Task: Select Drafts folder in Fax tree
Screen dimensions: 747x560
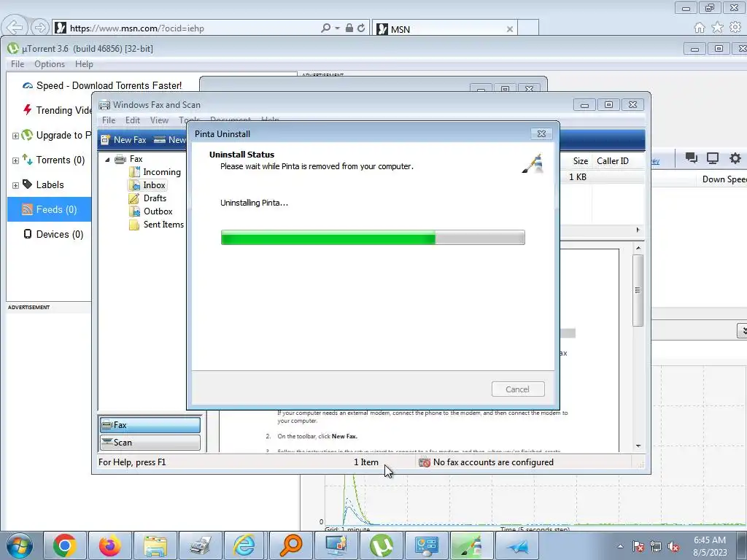Action: (x=148, y=198)
